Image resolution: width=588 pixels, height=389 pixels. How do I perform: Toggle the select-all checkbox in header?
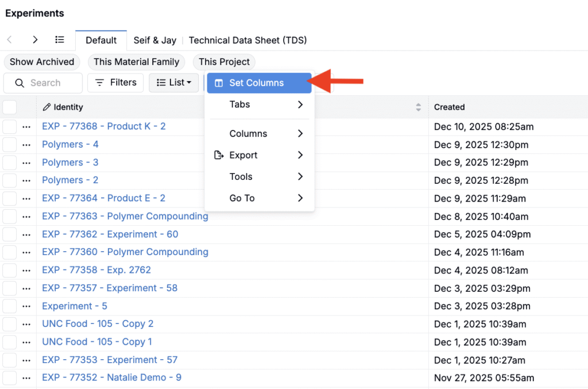(x=10, y=107)
